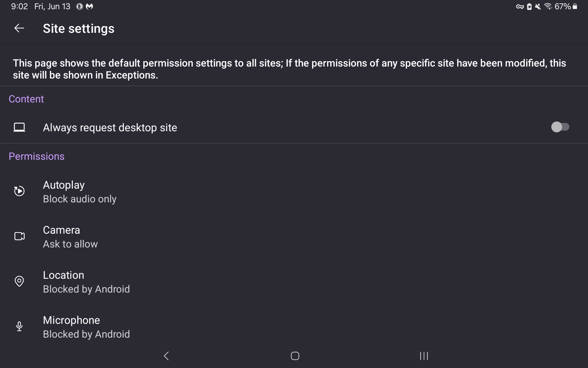This screenshot has height=368, width=588.
Task: Tap the battery percentage indicator
Action: pos(563,6)
